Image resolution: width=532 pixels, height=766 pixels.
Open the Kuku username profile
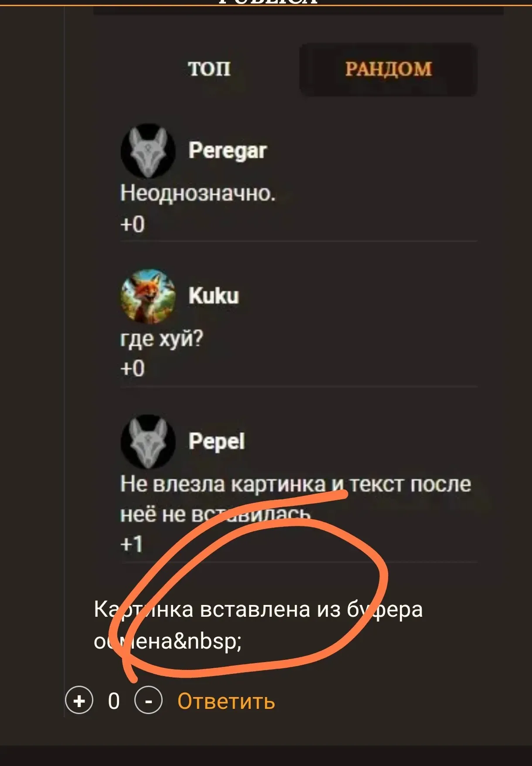pyautogui.click(x=214, y=296)
